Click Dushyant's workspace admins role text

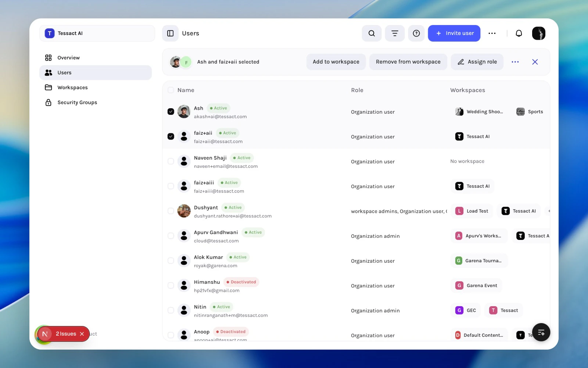[x=399, y=211]
